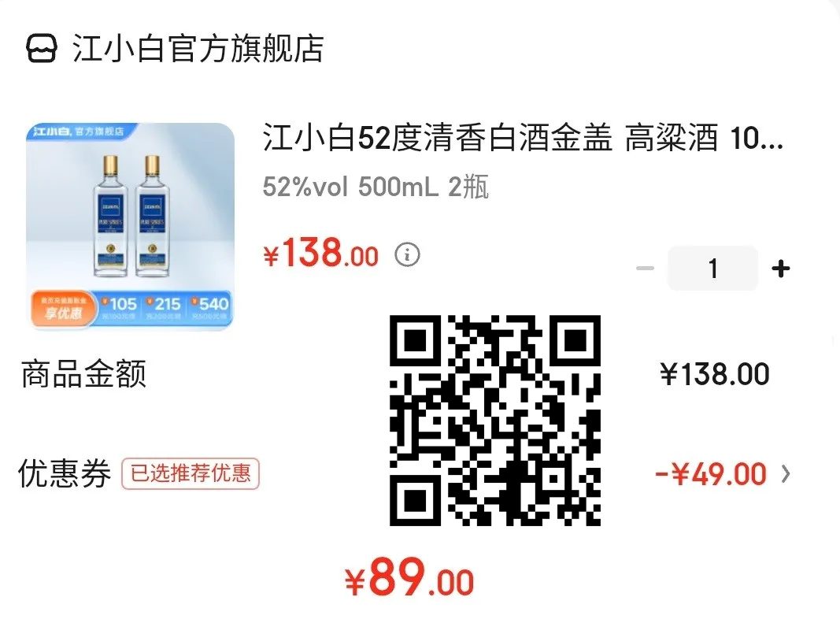Open the -¥49.00 coupon discount amount
The image size is (840, 623).
coord(711,474)
